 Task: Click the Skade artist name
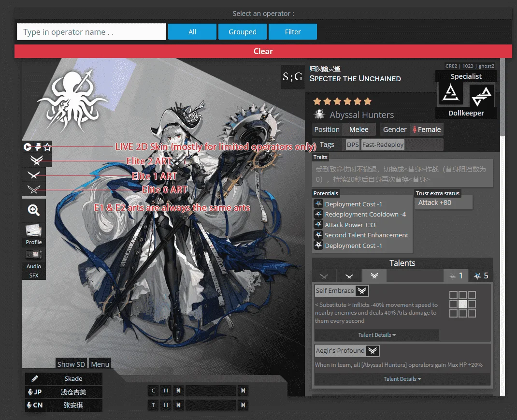tap(73, 379)
